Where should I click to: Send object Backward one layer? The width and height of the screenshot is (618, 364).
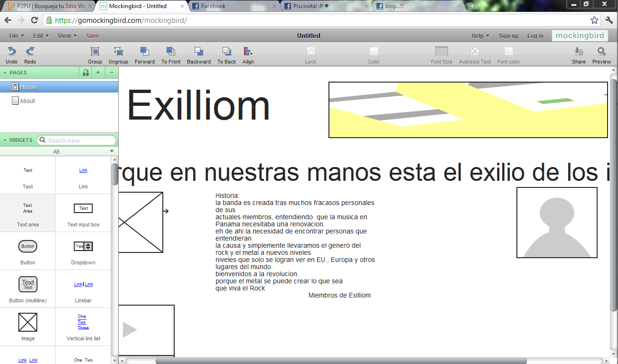pyautogui.click(x=199, y=51)
